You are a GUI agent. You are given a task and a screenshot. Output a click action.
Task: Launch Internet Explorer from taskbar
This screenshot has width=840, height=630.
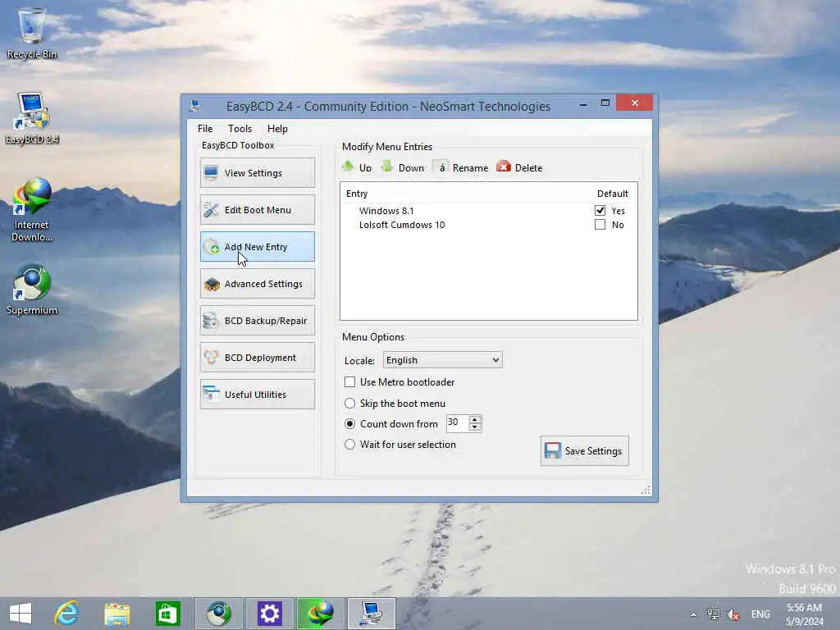pyautogui.click(x=66, y=614)
